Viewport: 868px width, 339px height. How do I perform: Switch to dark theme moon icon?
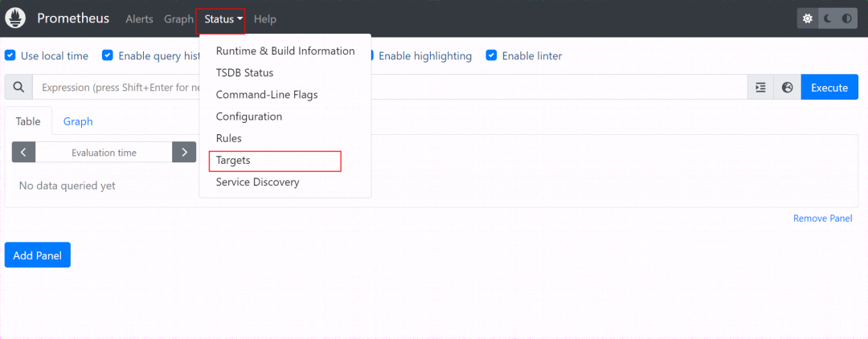click(828, 18)
